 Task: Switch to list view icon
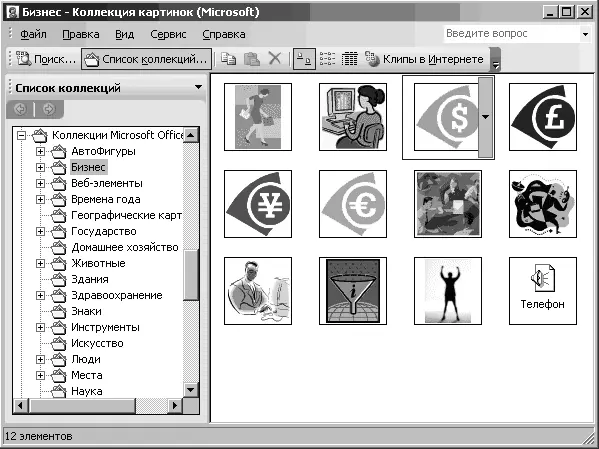click(x=327, y=59)
